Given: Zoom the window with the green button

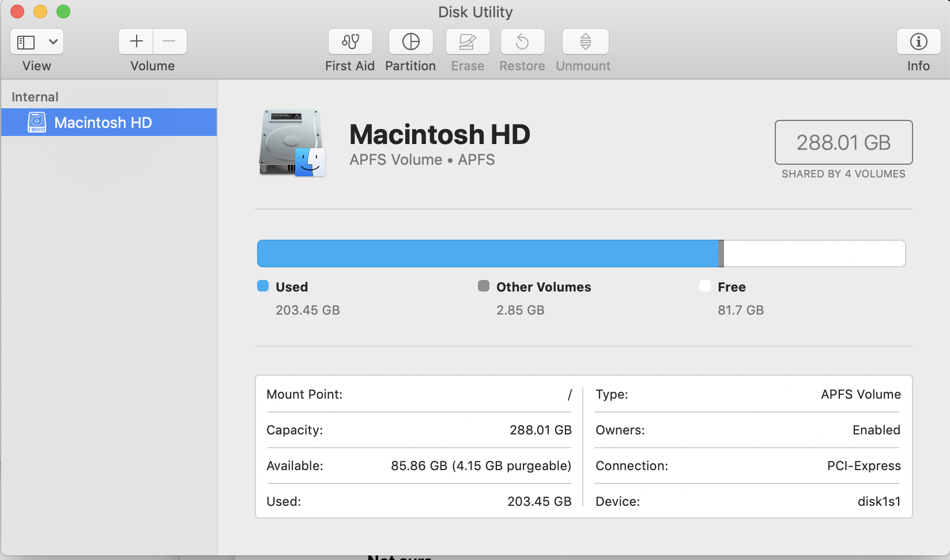Looking at the screenshot, I should 63,12.
